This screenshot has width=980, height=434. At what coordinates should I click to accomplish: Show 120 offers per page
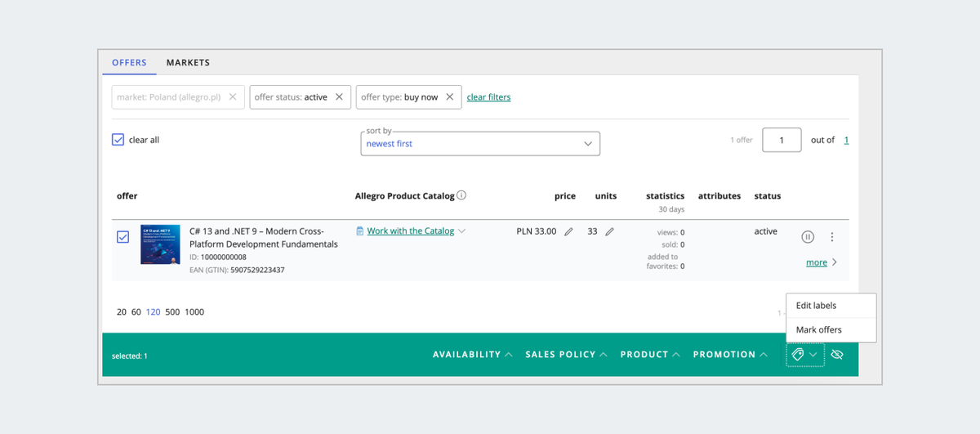coord(154,312)
